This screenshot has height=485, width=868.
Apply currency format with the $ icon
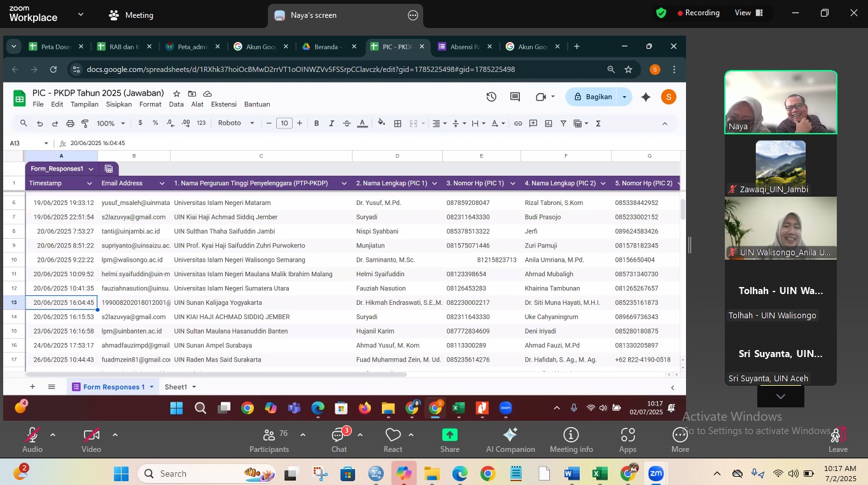(141, 123)
